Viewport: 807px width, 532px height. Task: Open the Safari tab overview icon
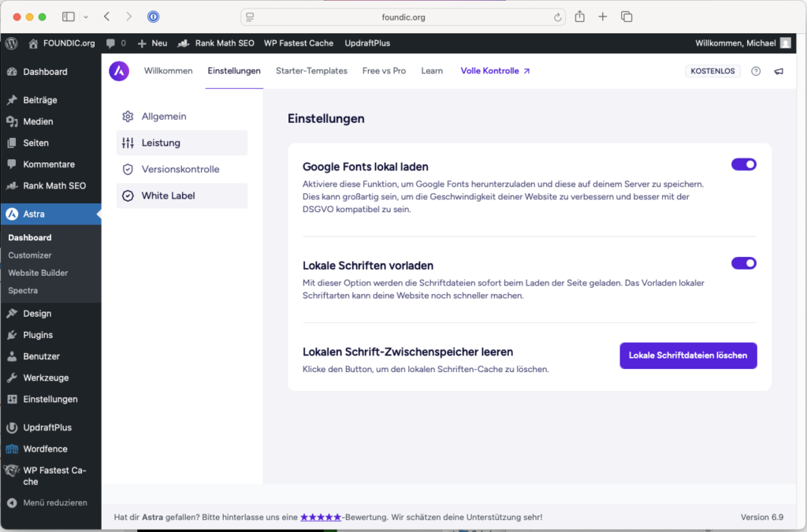(x=627, y=17)
